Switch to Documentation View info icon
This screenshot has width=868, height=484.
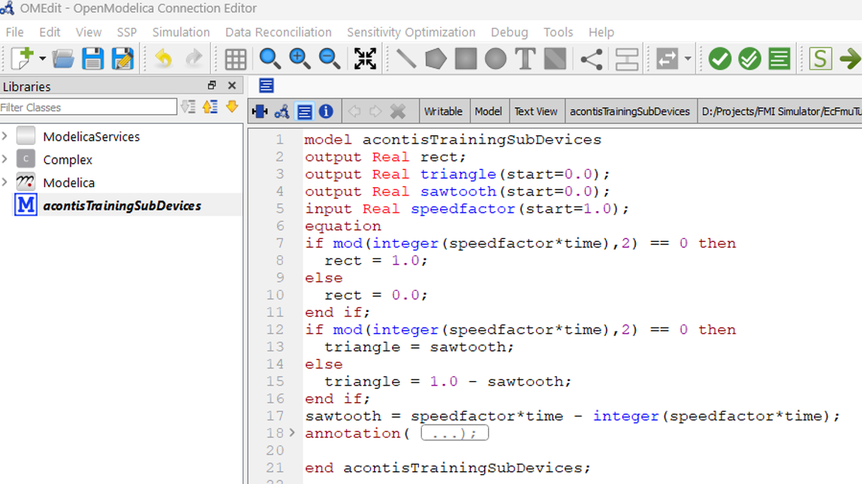pyautogui.click(x=326, y=111)
